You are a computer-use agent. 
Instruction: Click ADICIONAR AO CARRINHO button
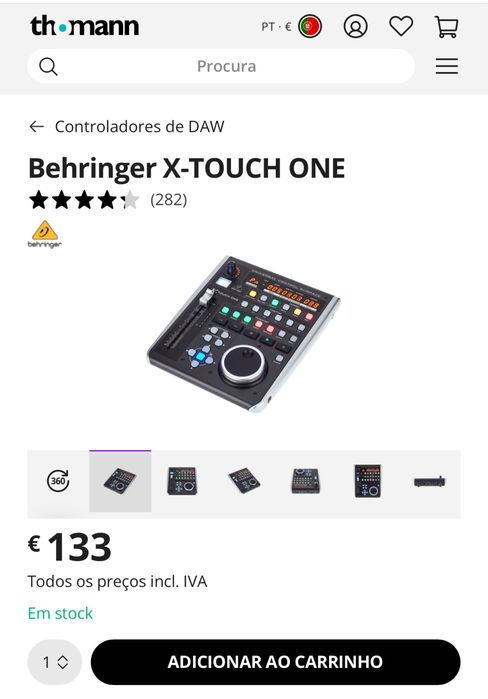coord(275,662)
